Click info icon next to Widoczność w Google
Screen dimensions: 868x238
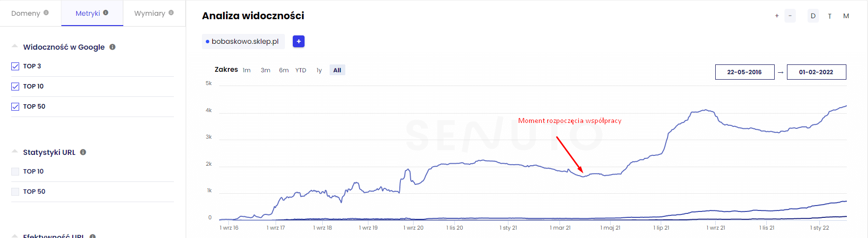pyautogui.click(x=112, y=47)
